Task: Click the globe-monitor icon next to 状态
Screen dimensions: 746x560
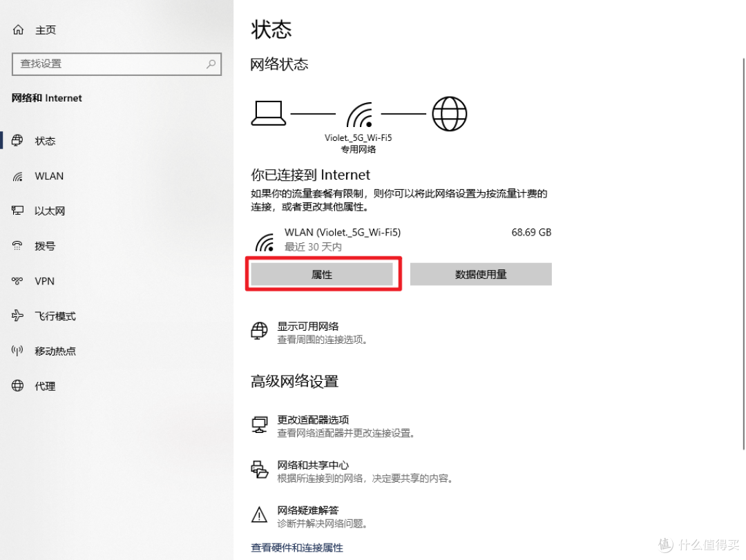Action: click(17, 140)
